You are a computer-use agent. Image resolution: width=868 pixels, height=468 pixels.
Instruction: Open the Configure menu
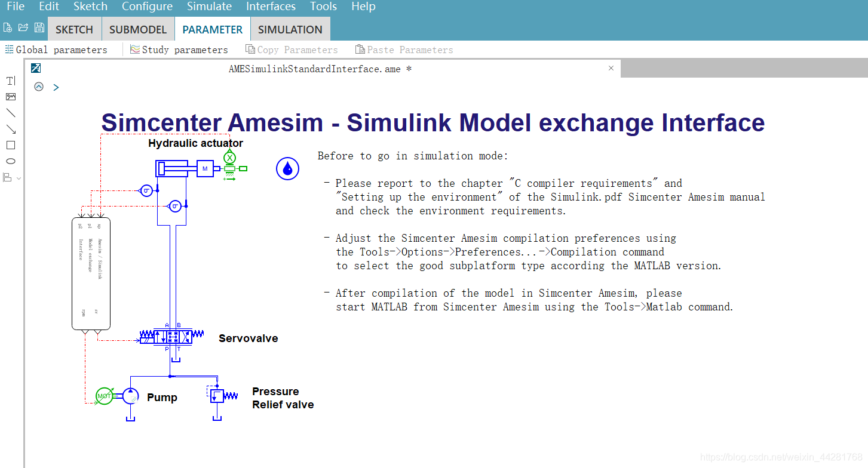coord(147,7)
